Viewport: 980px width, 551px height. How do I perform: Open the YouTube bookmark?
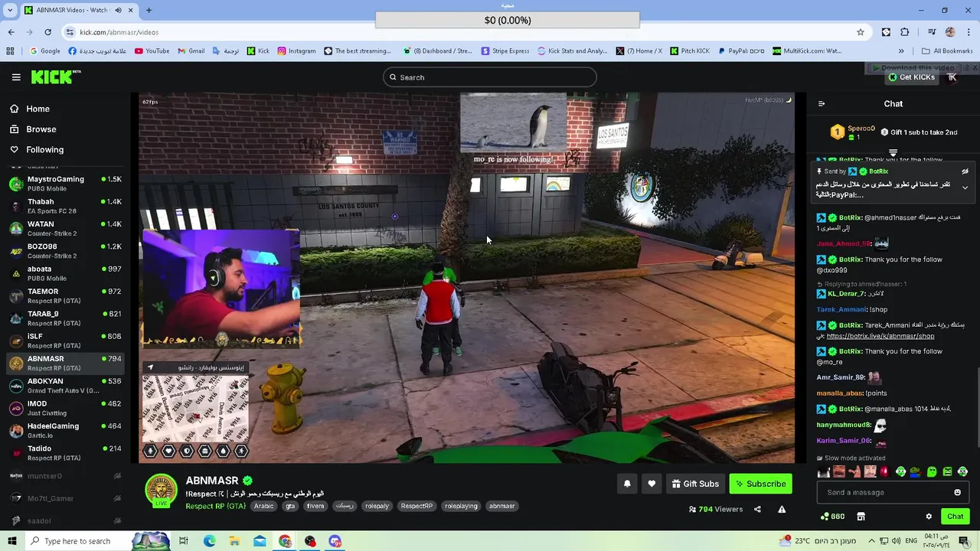coord(152,51)
